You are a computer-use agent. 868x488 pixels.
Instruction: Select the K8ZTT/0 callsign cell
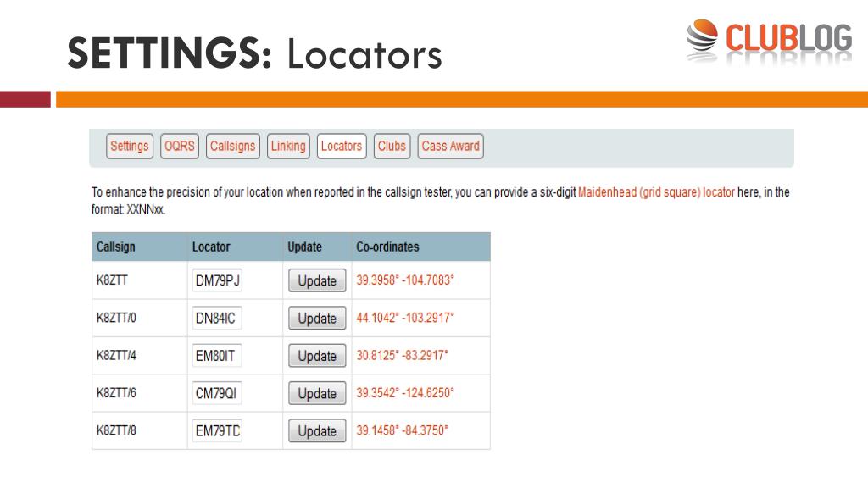(140, 319)
